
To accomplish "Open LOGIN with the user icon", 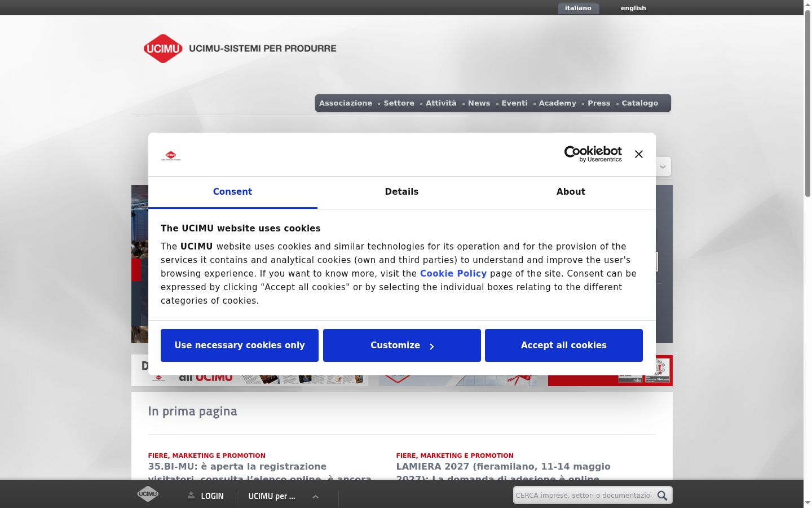I will pyautogui.click(x=206, y=496).
